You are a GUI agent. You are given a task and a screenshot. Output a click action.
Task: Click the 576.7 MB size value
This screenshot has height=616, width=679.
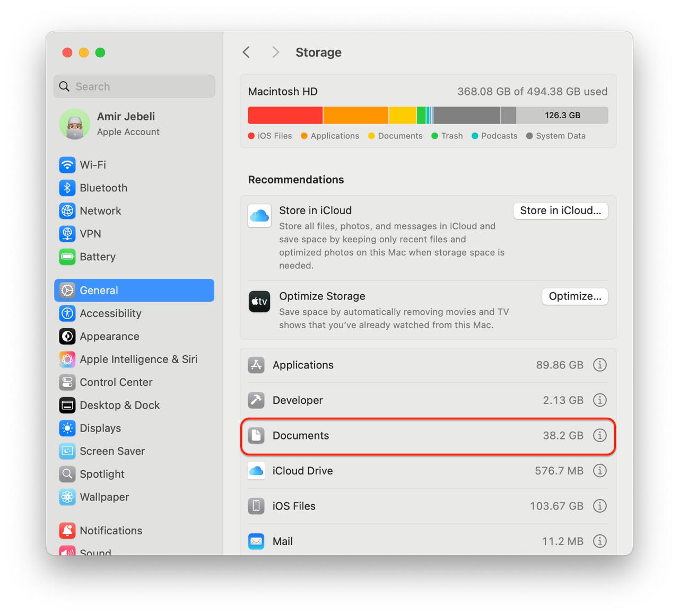559,471
